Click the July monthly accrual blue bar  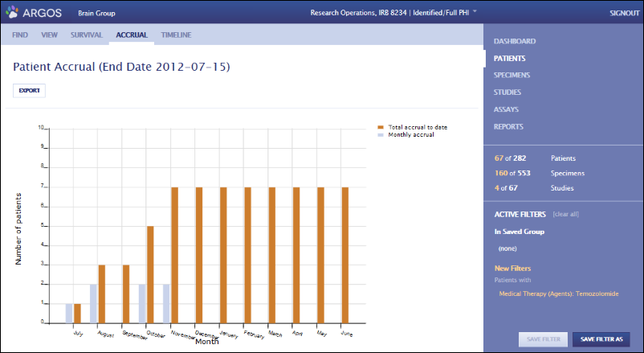click(x=69, y=314)
